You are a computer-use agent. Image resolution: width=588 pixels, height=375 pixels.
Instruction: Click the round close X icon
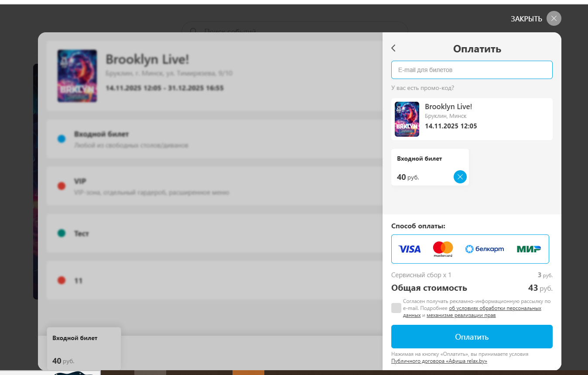pyautogui.click(x=554, y=18)
